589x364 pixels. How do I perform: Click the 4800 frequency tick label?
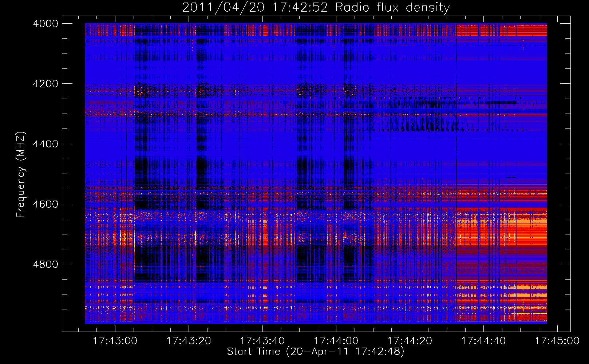tap(46, 264)
